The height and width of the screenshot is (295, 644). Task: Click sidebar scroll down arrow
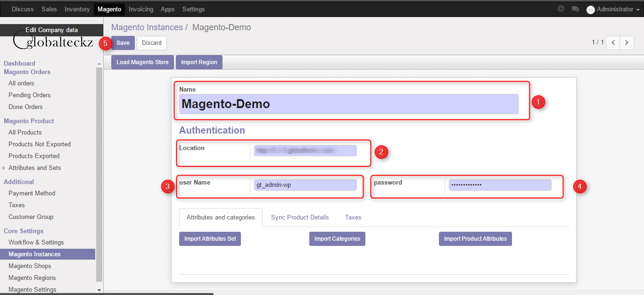[x=99, y=290]
